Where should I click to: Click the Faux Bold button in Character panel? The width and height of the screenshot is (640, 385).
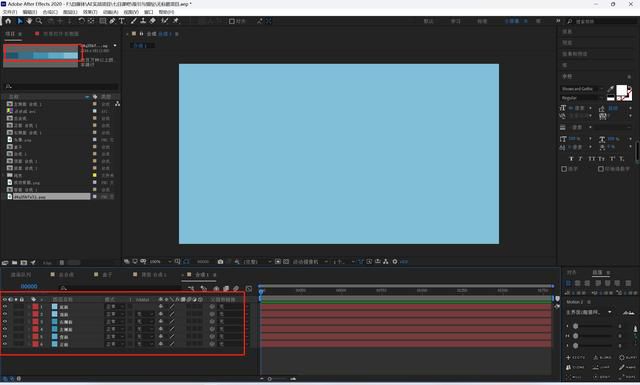point(571,158)
